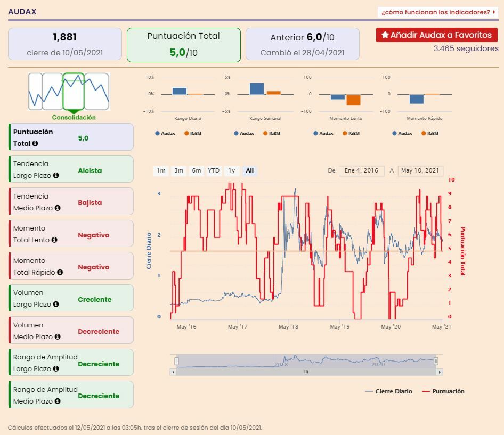Click the Rango Semanal mini chart title
The width and height of the screenshot is (504, 435).
(265, 118)
